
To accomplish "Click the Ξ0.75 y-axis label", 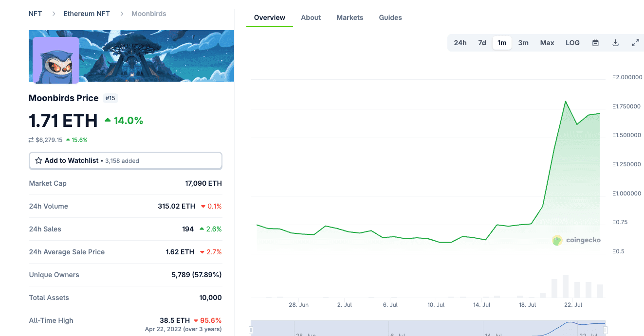I will (620, 222).
